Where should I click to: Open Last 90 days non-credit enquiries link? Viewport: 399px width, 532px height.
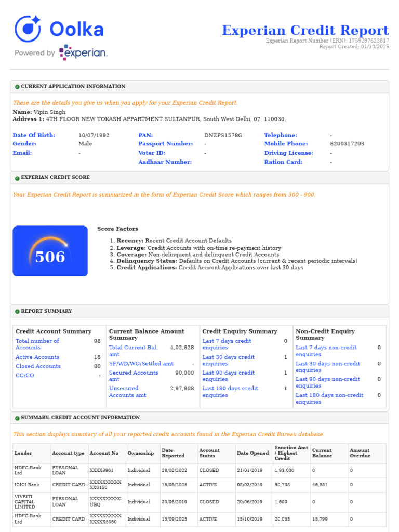(x=328, y=382)
